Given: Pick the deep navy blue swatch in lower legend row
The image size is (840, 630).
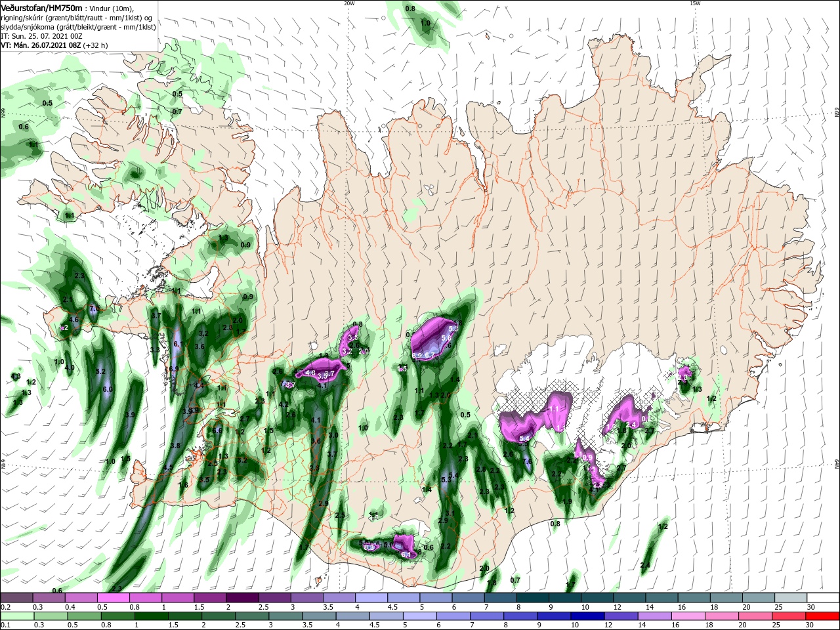Looking at the screenshot, I should pyautogui.click(x=588, y=616).
